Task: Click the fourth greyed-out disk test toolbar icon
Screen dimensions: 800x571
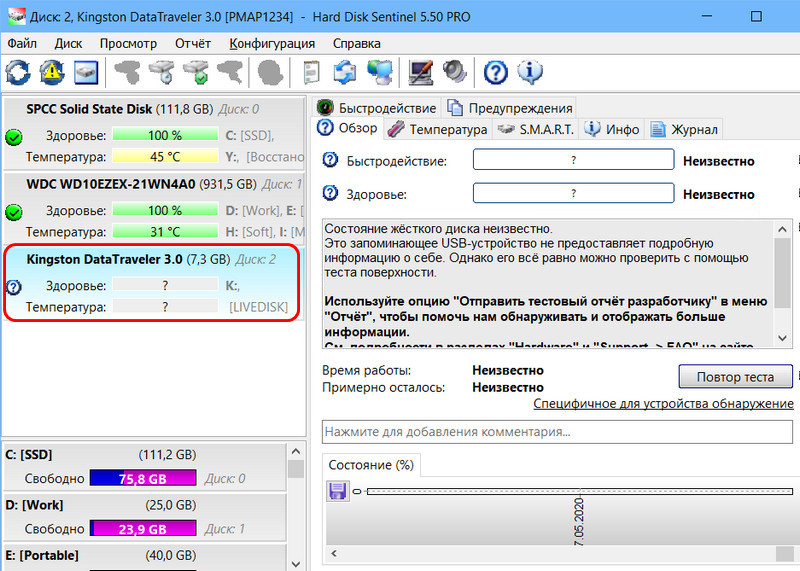Action: click(x=230, y=72)
